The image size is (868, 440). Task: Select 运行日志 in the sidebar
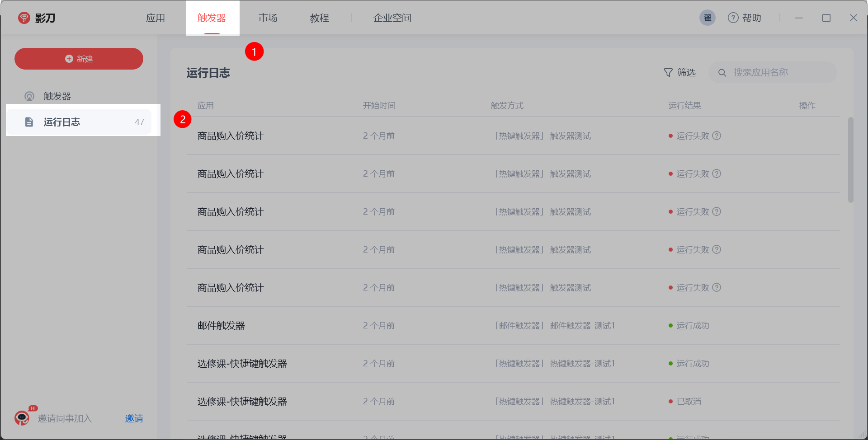[x=61, y=122]
